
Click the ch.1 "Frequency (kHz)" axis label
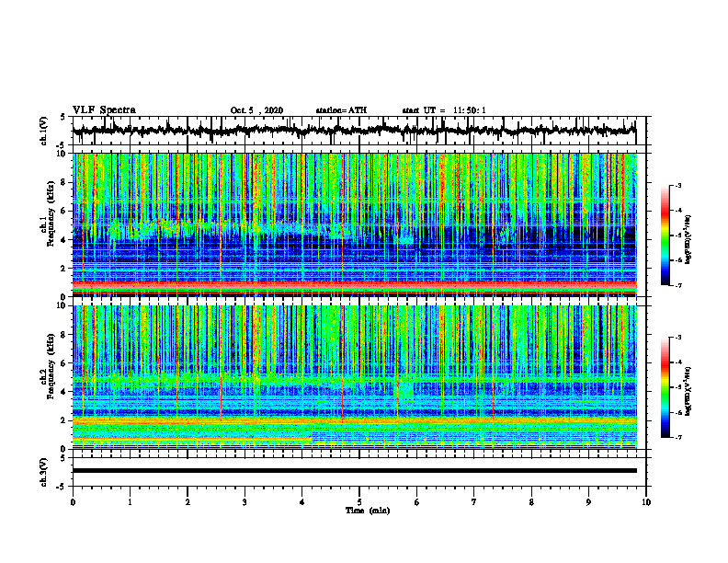51,214
